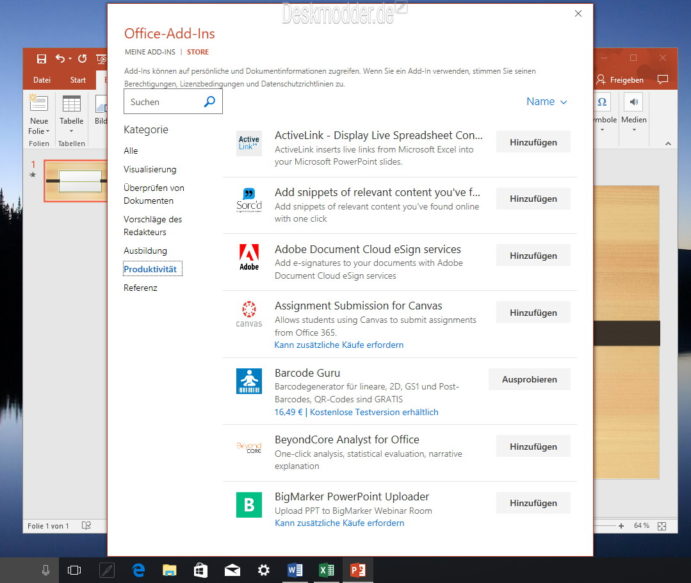Image resolution: width=691 pixels, height=583 pixels.
Task: Open the Name sort dropdown
Action: pyautogui.click(x=546, y=102)
